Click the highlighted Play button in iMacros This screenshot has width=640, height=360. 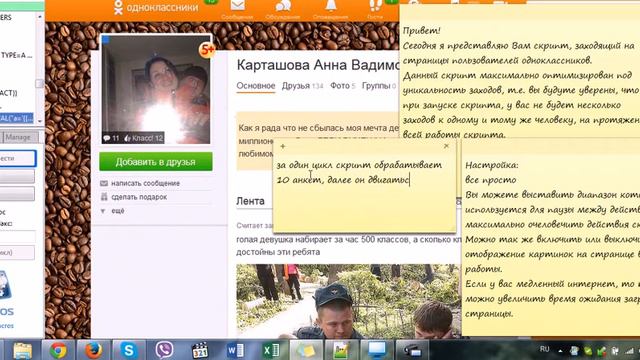pyautogui.click(x=17, y=158)
